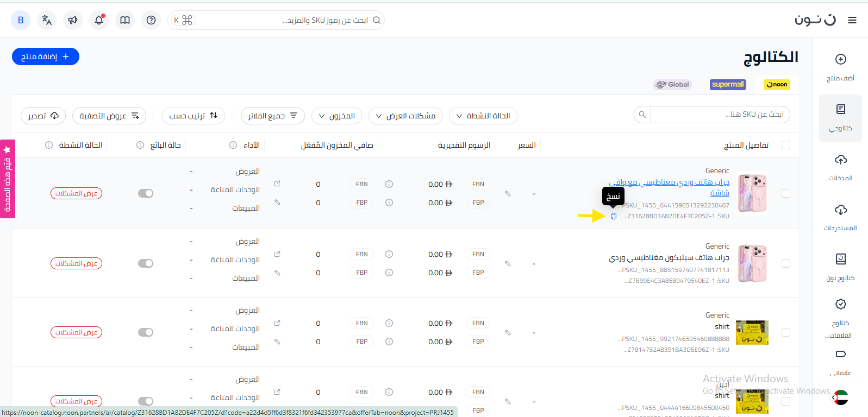Open the مشكلات العرض dropdown
This screenshot has width=868, height=417.
coord(405,116)
